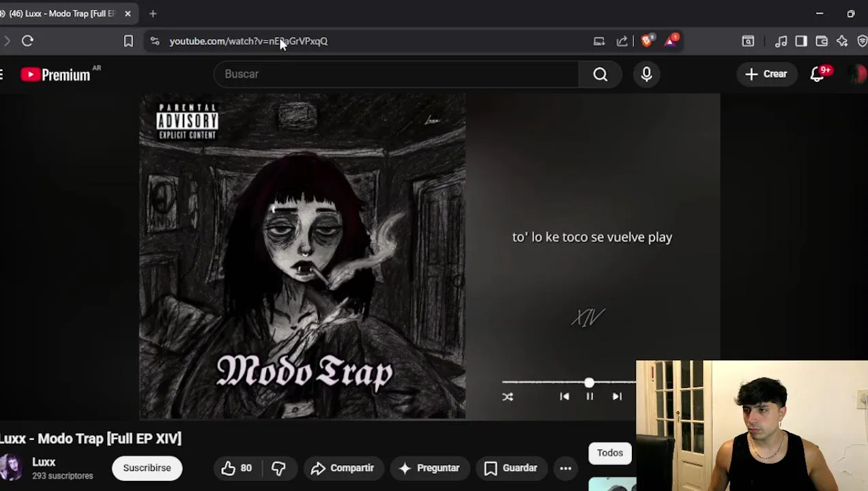Close the Luxx - Modo Trap tab
The height and width of the screenshot is (491, 868).
128,14
